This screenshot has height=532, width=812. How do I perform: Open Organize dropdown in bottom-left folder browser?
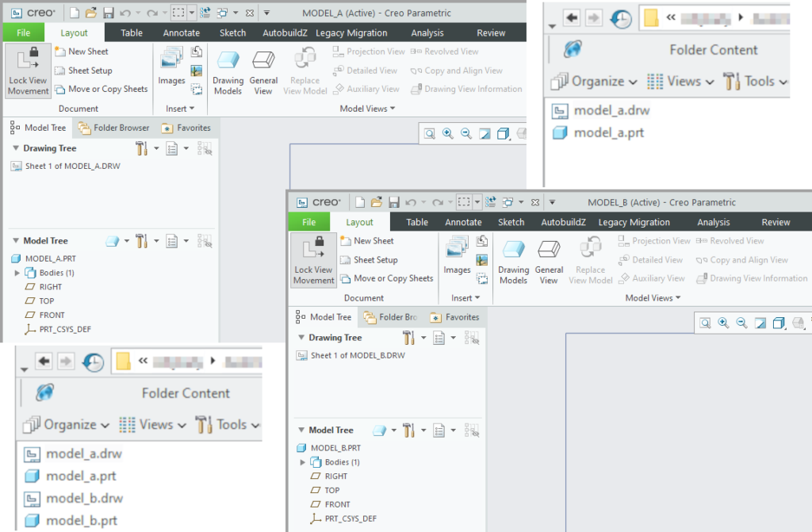pos(66,425)
